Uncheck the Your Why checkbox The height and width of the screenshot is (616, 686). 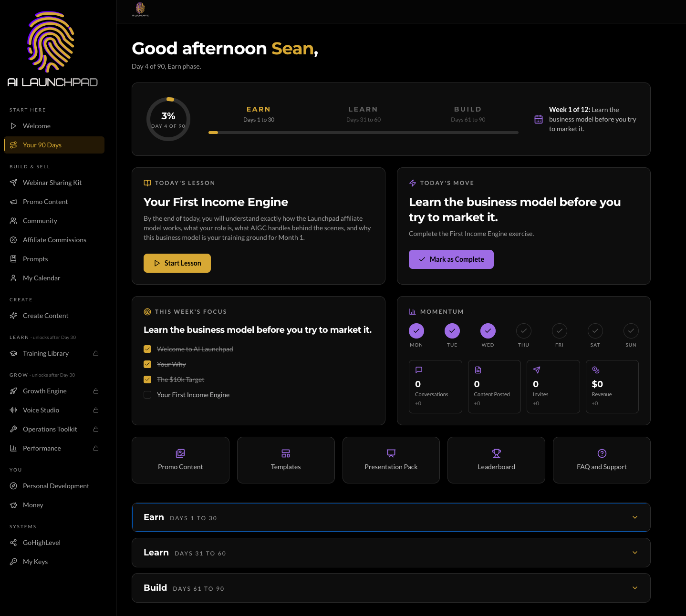coord(147,364)
